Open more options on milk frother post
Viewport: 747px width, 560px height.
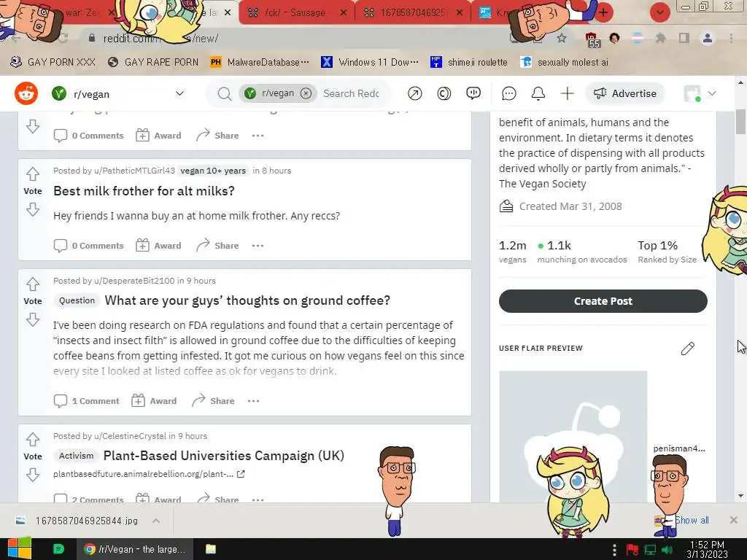(x=258, y=246)
